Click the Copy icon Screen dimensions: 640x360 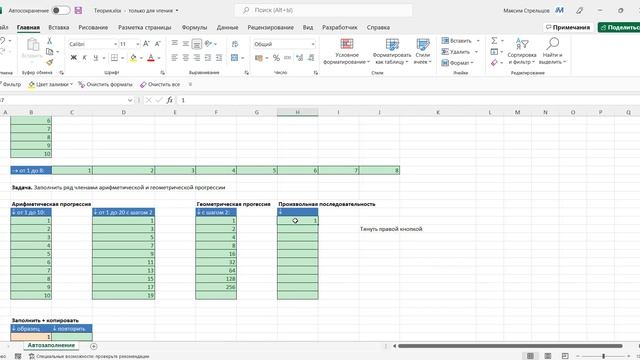click(x=49, y=52)
